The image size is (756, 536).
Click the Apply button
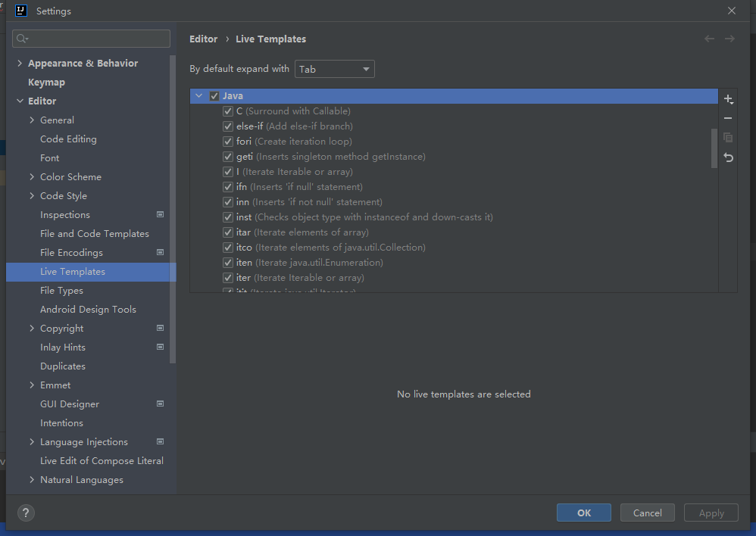711,513
